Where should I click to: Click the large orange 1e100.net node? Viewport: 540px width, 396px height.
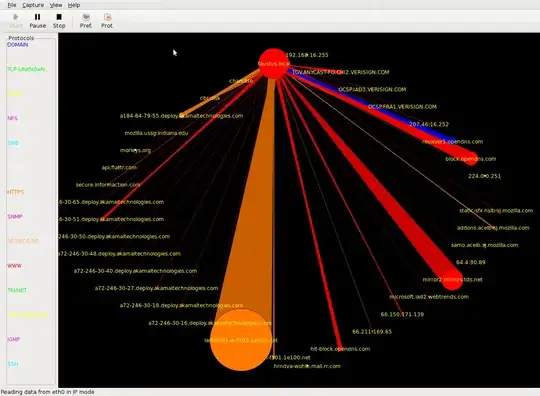point(241,340)
